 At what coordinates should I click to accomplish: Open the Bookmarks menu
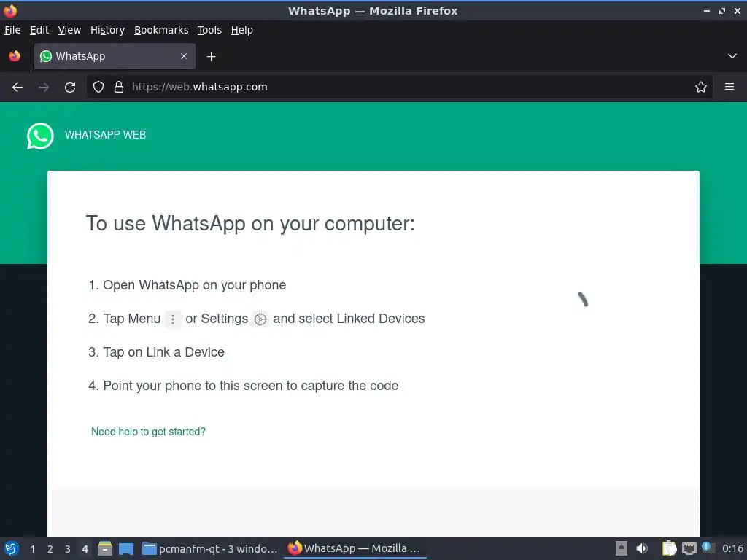pyautogui.click(x=161, y=30)
